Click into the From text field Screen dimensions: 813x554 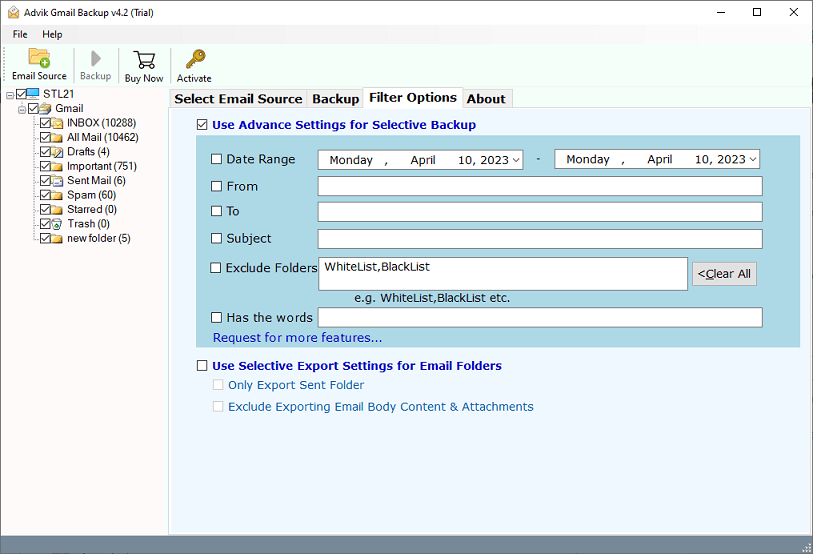point(540,186)
